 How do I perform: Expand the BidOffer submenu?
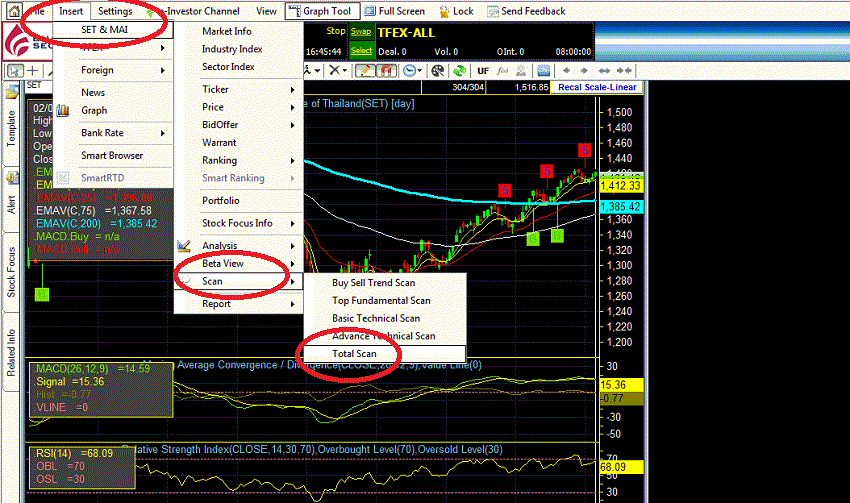point(239,125)
